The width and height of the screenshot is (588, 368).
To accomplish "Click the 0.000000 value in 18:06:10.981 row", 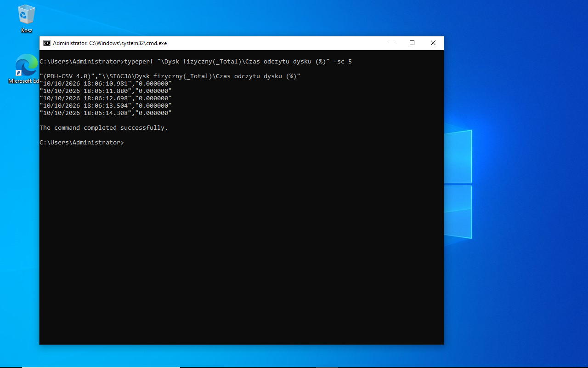I will coord(153,83).
